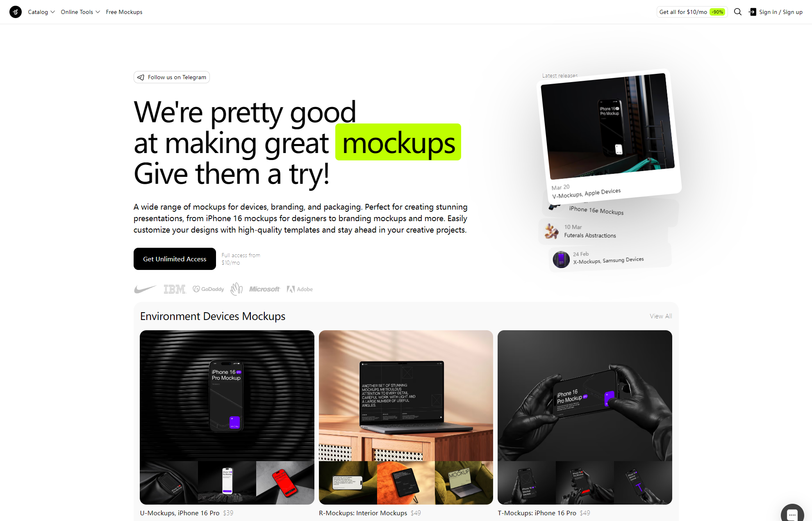Click the Telegram paper plane icon
Image resolution: width=812 pixels, height=521 pixels.
pyautogui.click(x=141, y=77)
